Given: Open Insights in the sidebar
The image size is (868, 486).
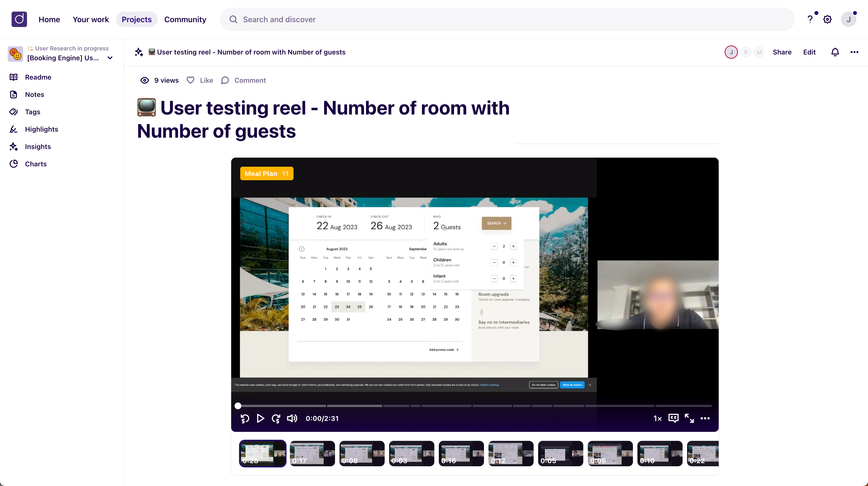Looking at the screenshot, I should [38, 147].
